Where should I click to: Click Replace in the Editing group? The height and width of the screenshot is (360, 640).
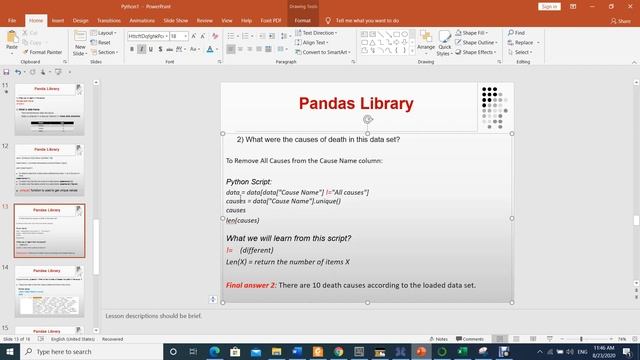click(x=524, y=42)
